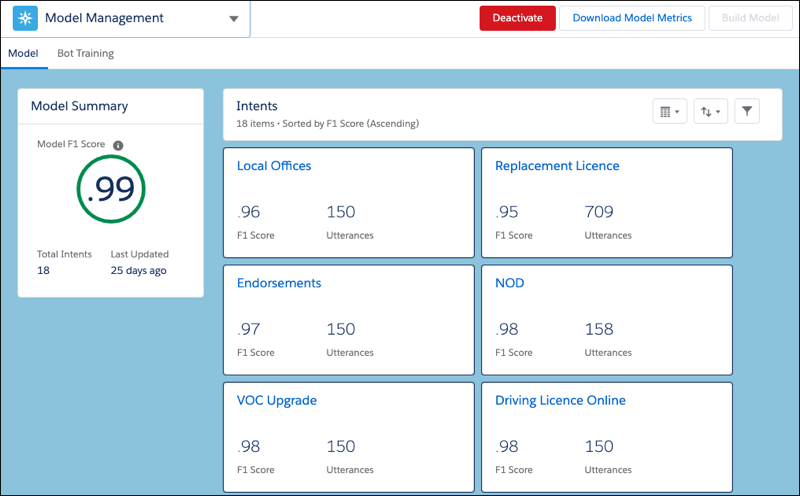The image size is (800, 496).
Task: Select the Model tab
Action: coord(23,54)
